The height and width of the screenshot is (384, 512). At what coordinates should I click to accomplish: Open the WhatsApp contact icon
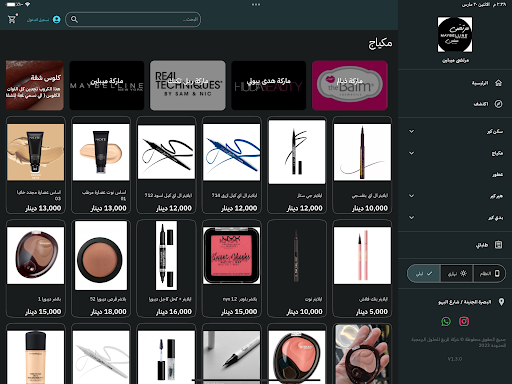pos(446,321)
